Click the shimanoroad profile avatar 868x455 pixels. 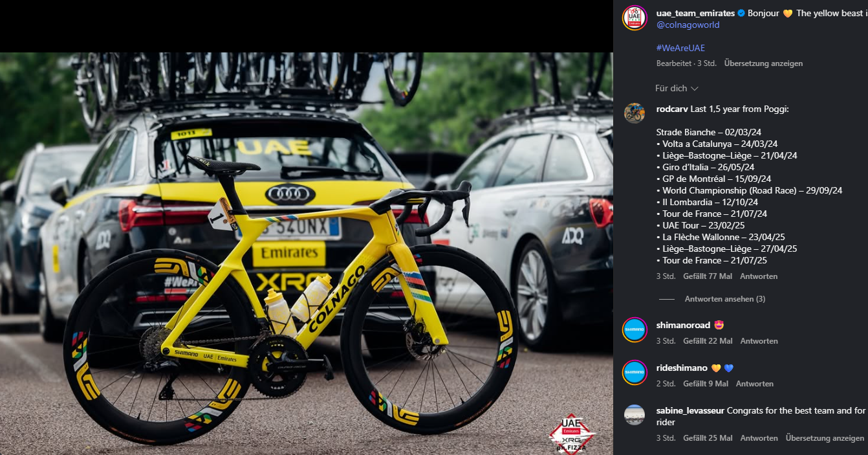pyautogui.click(x=635, y=329)
